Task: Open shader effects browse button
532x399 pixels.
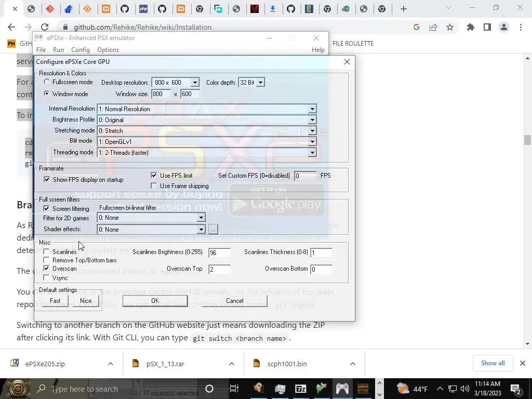Action: click(213, 229)
